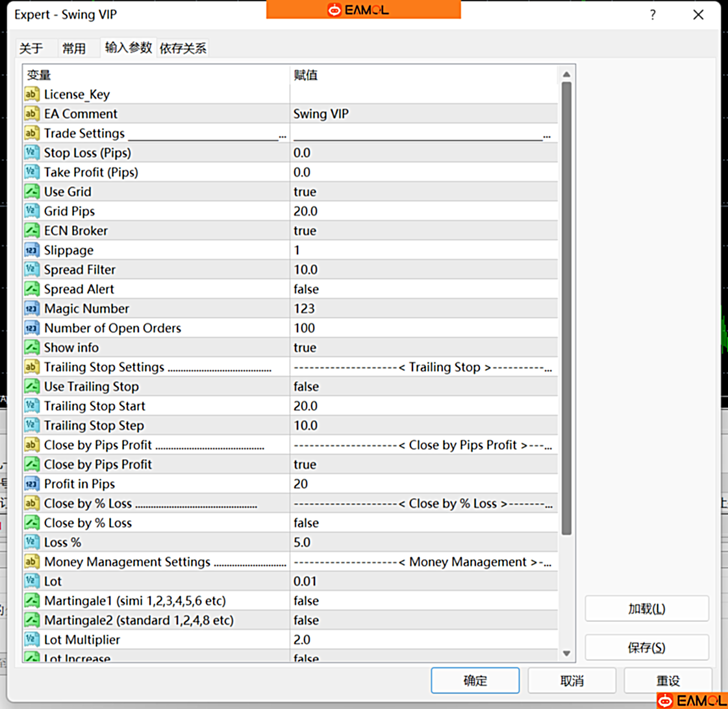This screenshot has height=709, width=728.
Task: Click the Take Profit (Pips) type icon
Action: click(x=32, y=172)
